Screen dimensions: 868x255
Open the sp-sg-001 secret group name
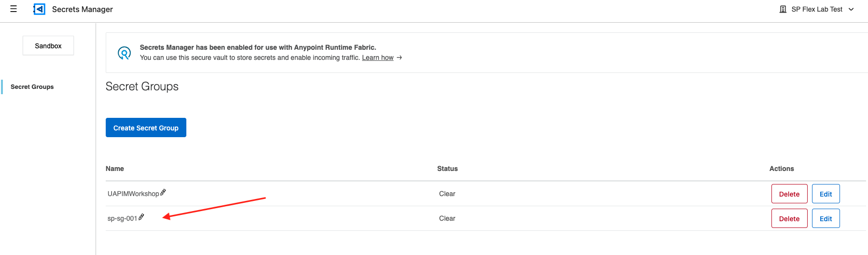tap(123, 218)
